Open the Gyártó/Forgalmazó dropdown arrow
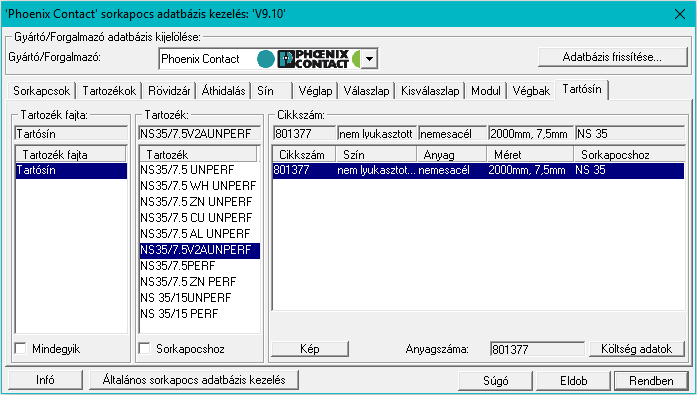697x395 pixels. (369, 59)
